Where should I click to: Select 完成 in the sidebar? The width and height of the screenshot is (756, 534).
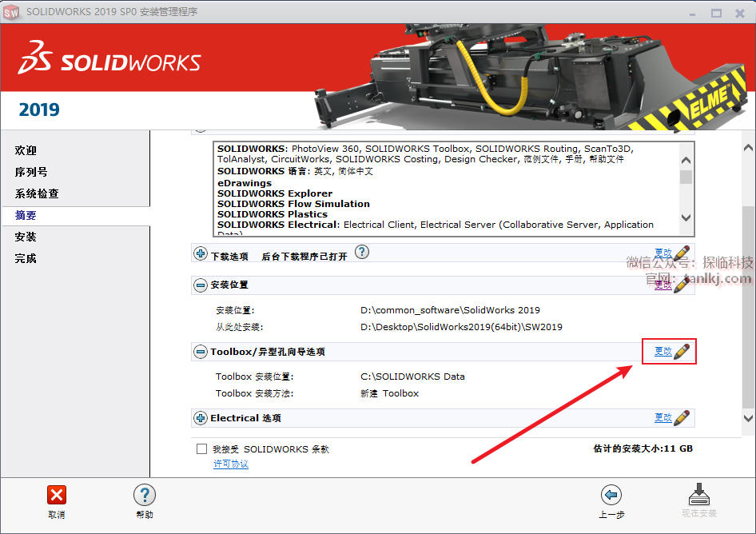tap(26, 258)
